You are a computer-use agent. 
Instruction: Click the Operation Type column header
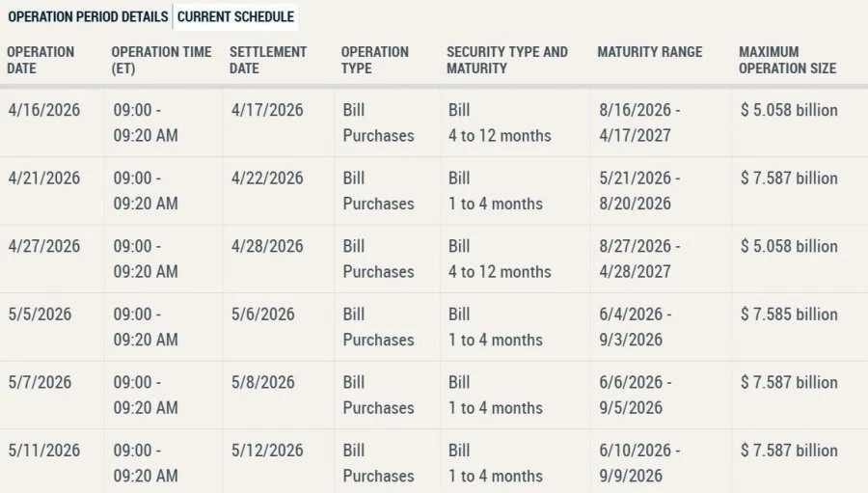(x=375, y=60)
